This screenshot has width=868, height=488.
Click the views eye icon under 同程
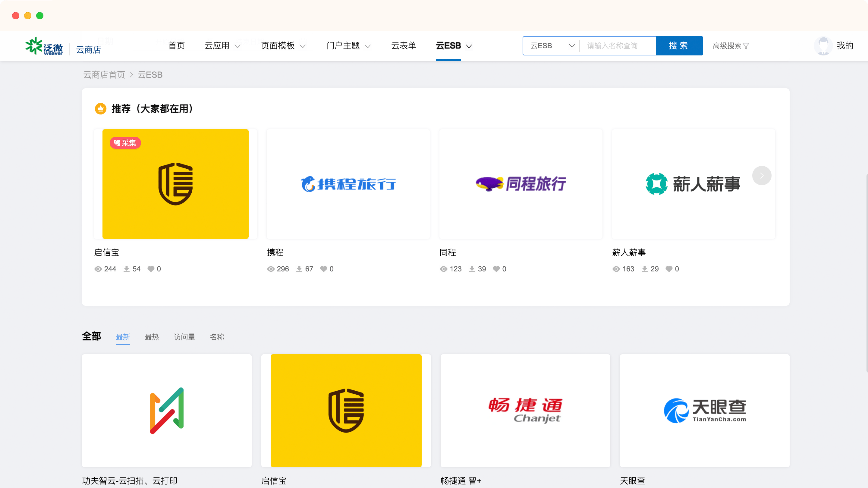pyautogui.click(x=443, y=269)
